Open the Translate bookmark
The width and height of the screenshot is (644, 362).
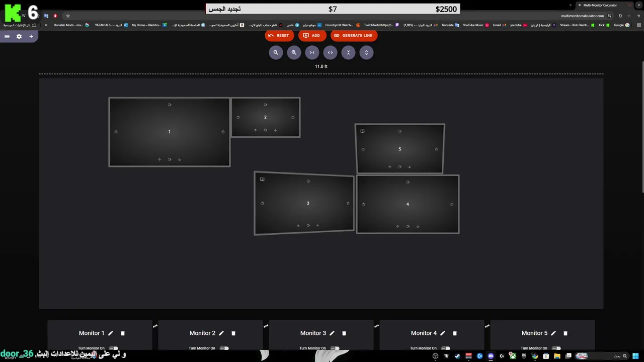450,25
